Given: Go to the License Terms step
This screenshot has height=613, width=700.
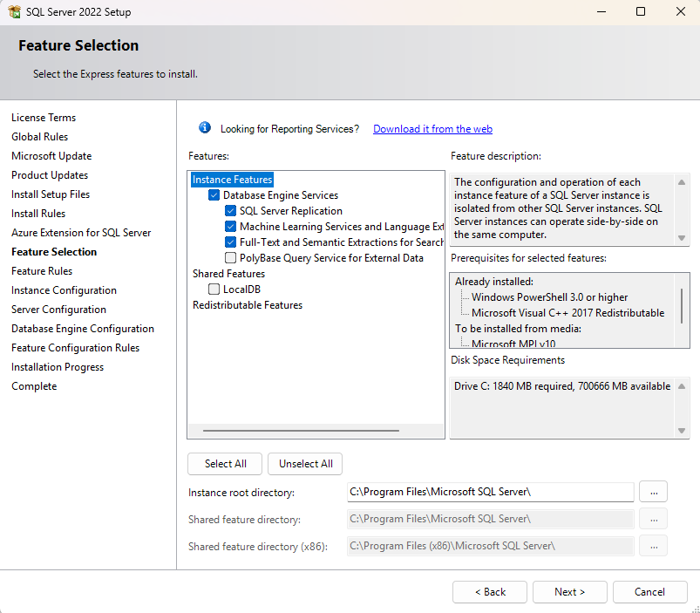Looking at the screenshot, I should click(44, 118).
